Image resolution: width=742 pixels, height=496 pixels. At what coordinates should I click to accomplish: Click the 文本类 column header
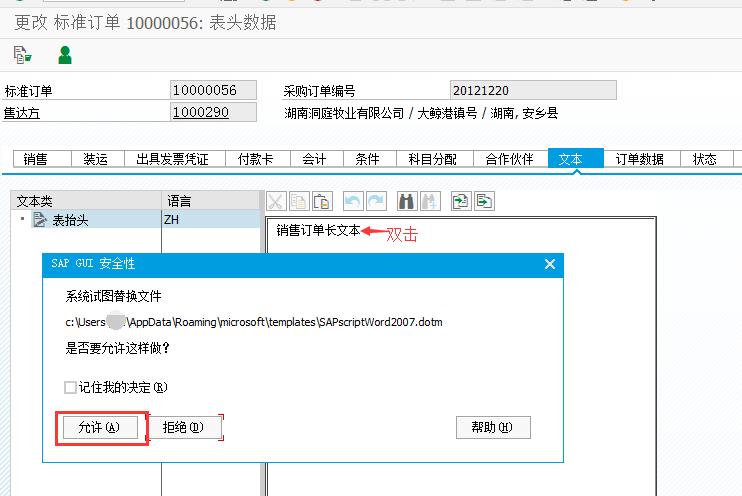point(86,201)
